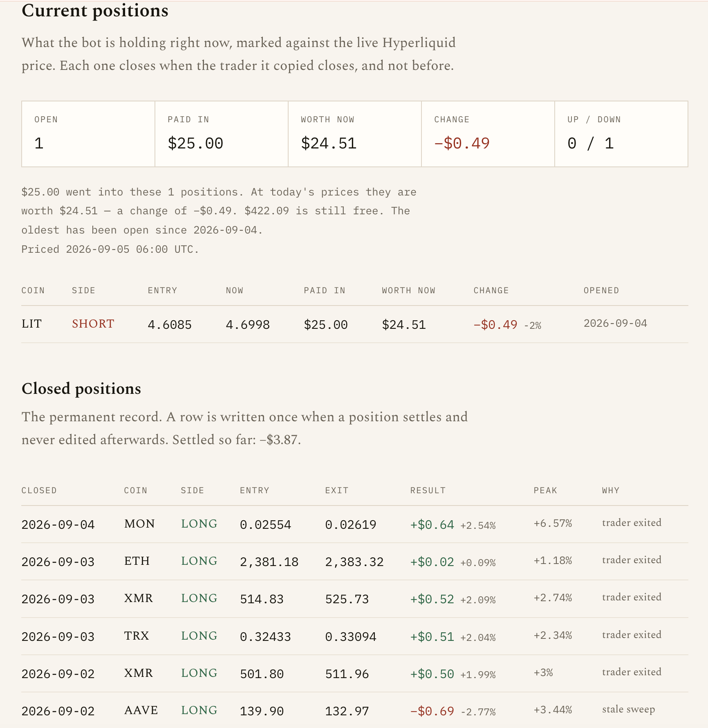708x728 pixels.
Task: Click the Closed positions heading
Action: coord(81,389)
